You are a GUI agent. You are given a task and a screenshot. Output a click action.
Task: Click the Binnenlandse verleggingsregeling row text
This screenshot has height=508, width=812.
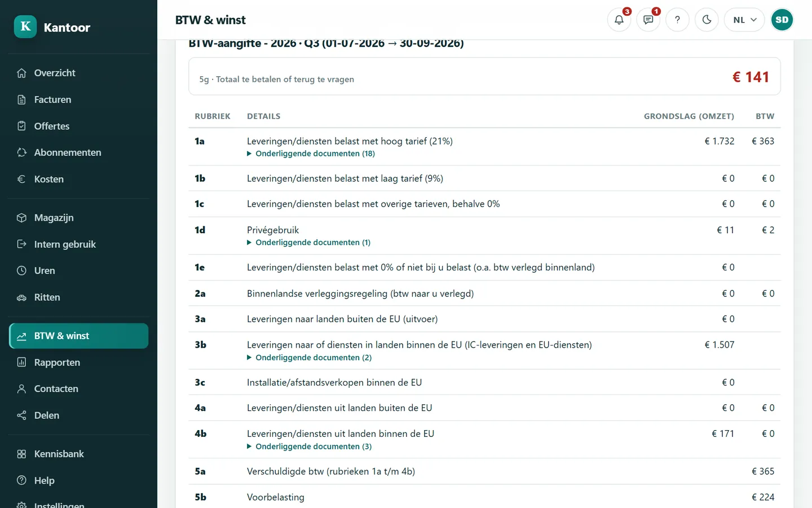(360, 294)
